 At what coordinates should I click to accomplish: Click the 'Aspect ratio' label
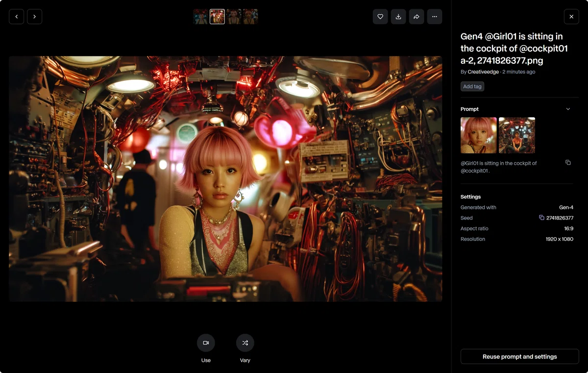pyautogui.click(x=474, y=228)
